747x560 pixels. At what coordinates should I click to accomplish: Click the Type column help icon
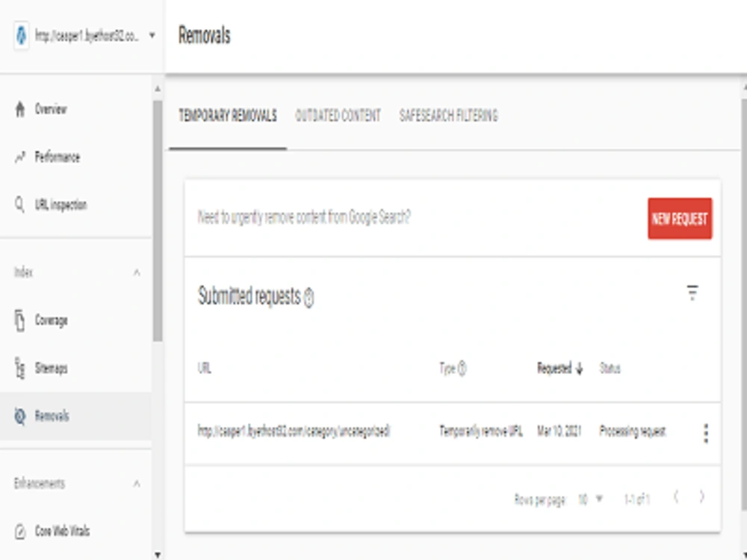[462, 369]
